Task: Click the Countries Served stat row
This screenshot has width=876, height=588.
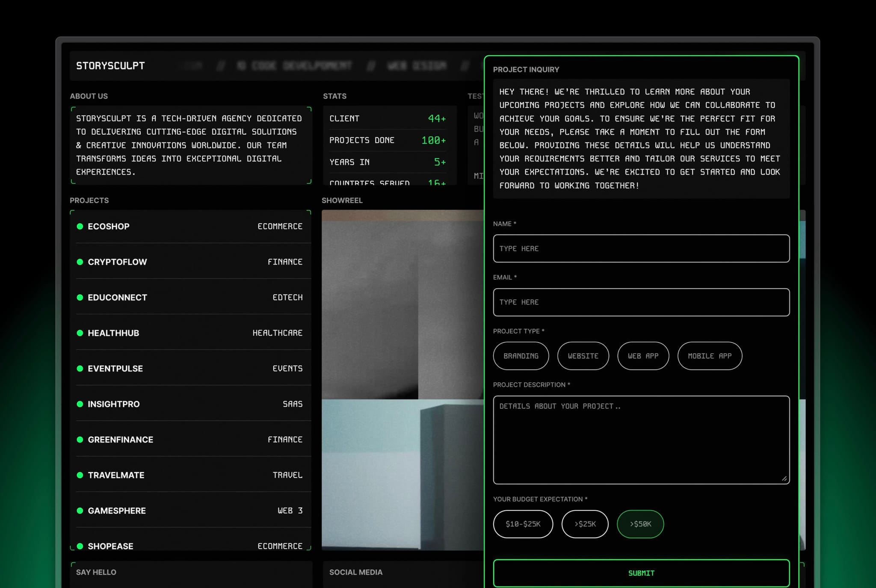Action: (x=388, y=182)
